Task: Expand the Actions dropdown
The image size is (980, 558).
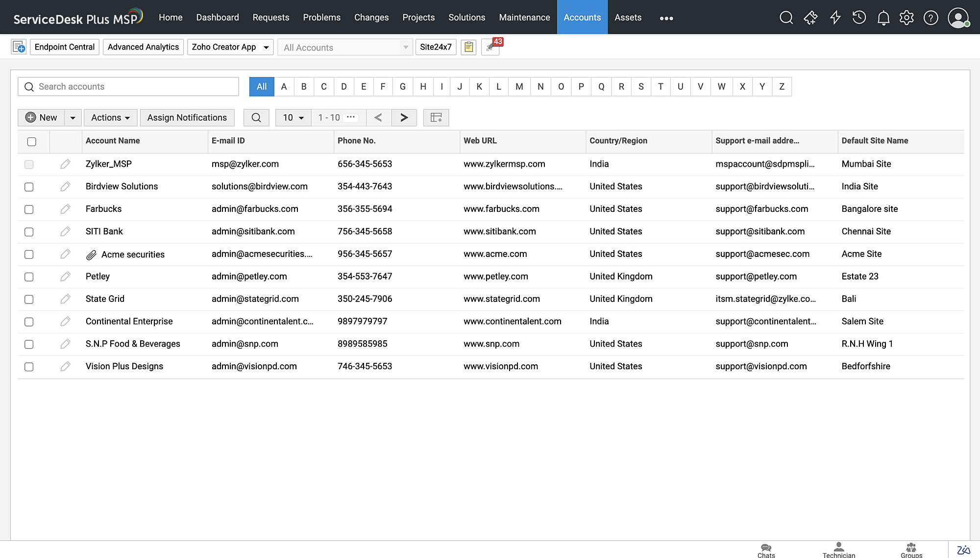Action: (x=110, y=118)
